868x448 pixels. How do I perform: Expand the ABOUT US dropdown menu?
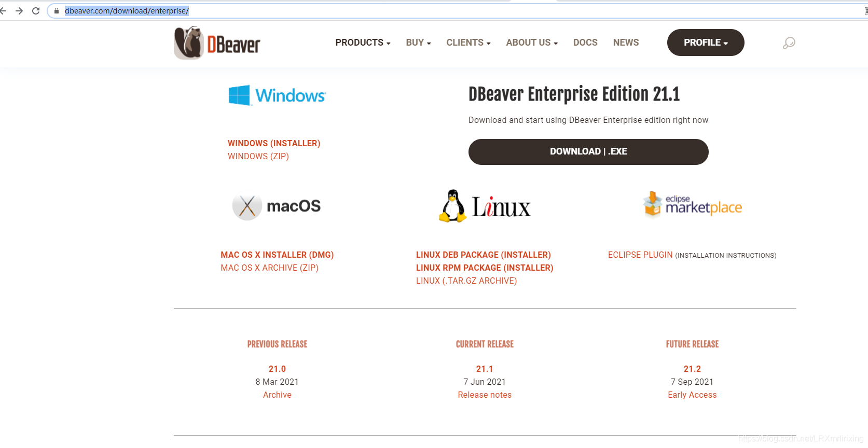coord(532,43)
